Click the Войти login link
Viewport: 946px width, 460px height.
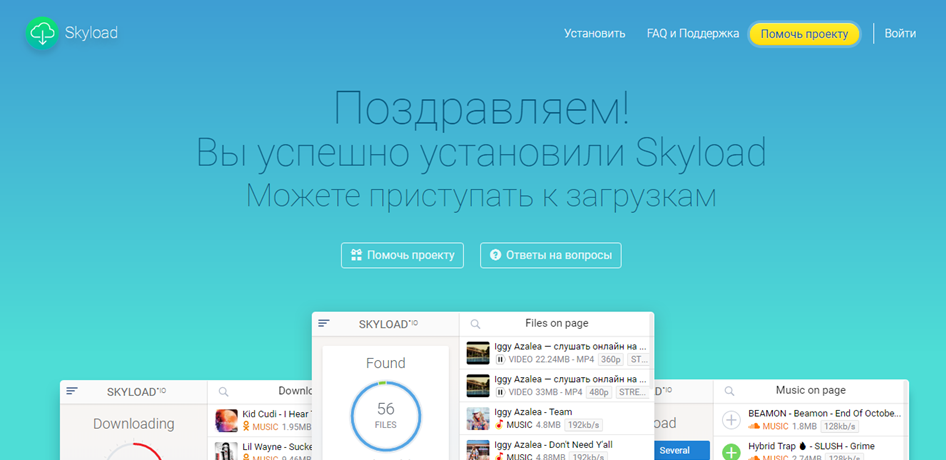(900, 33)
